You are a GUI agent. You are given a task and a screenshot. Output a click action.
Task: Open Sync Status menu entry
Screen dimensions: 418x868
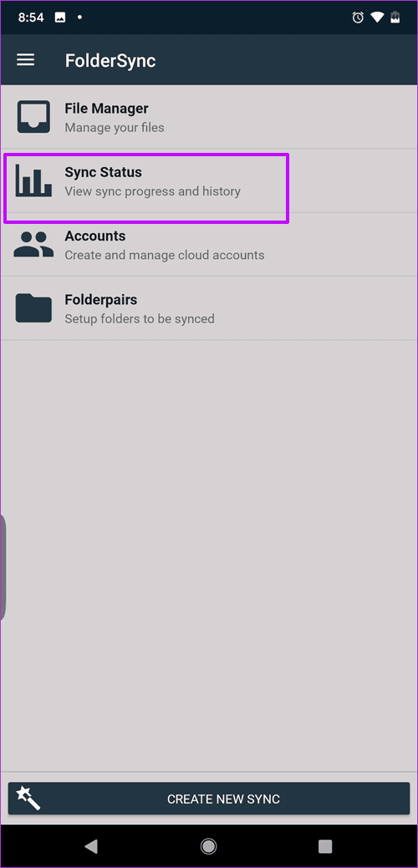click(x=209, y=180)
